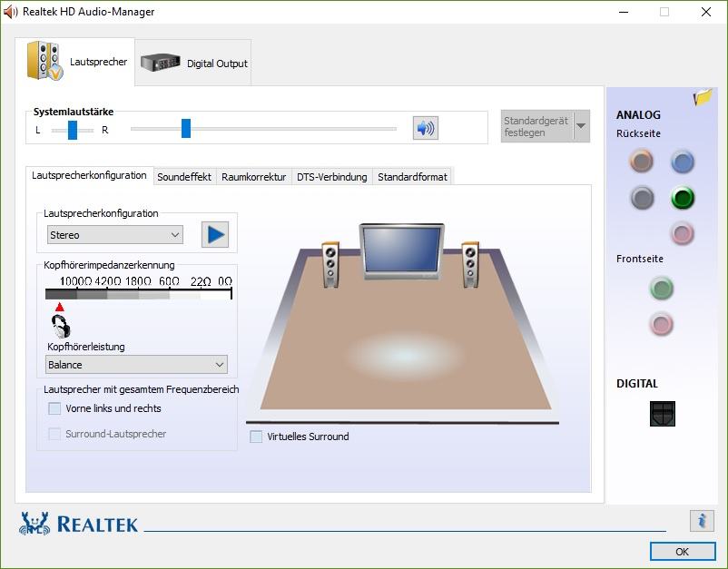Screen dimensions: 728x569
Task: Open the DTS-Verbindung tab
Action: (332, 177)
